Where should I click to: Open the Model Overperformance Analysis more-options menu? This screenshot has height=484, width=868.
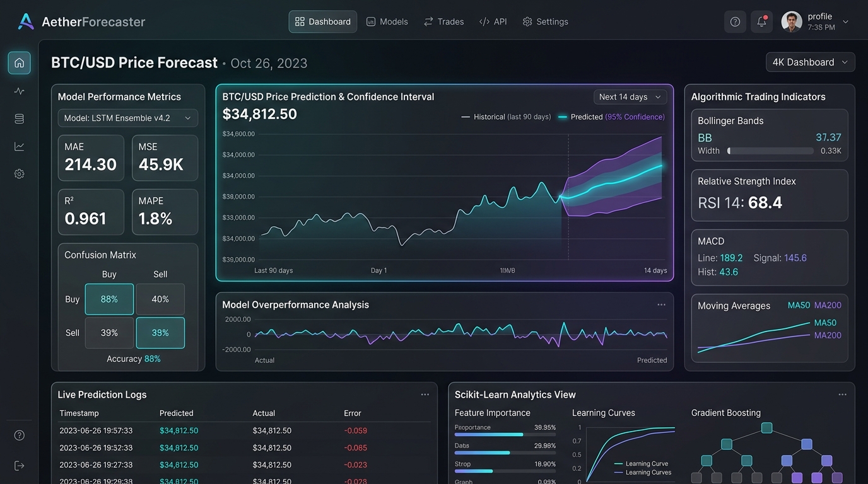661,304
